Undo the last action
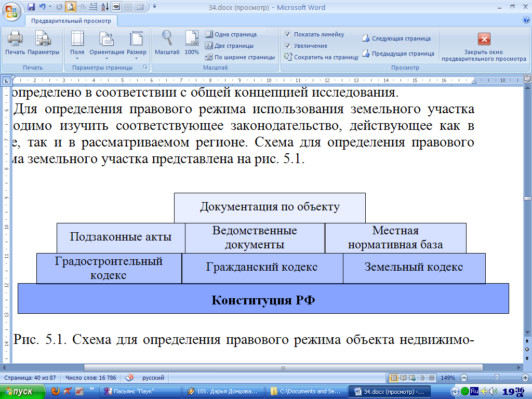532x399 pixels. click(x=43, y=6)
